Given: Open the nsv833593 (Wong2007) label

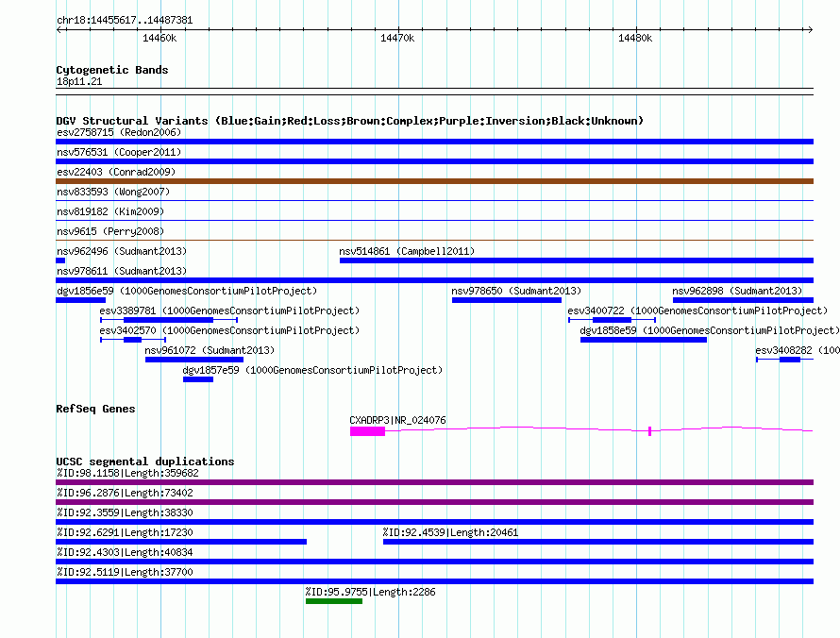Looking at the screenshot, I should tap(113, 192).
